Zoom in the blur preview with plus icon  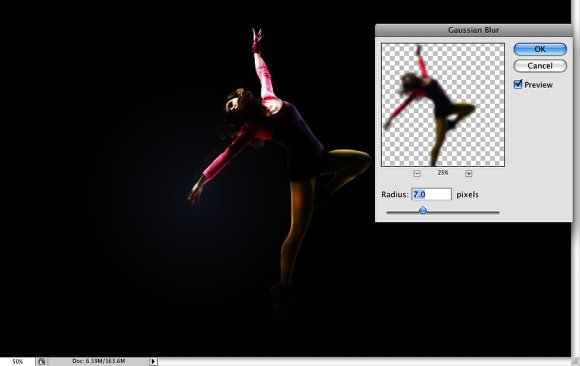pos(468,173)
